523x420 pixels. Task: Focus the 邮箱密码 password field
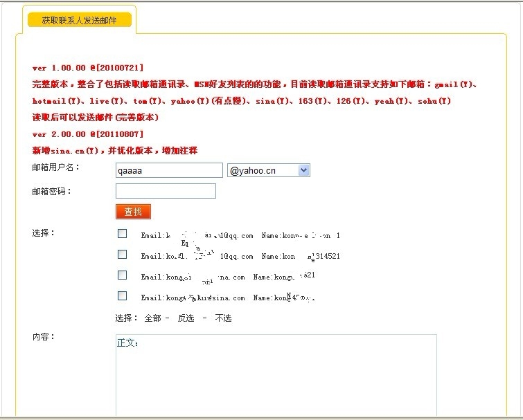pyautogui.click(x=166, y=191)
